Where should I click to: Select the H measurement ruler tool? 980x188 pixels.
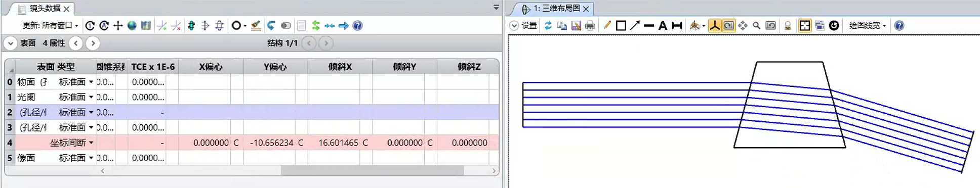click(x=677, y=25)
